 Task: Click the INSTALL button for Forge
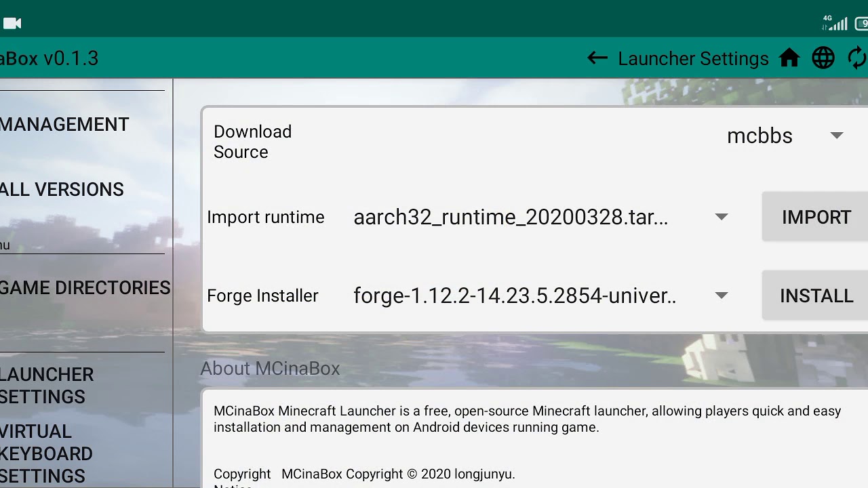pyautogui.click(x=816, y=296)
